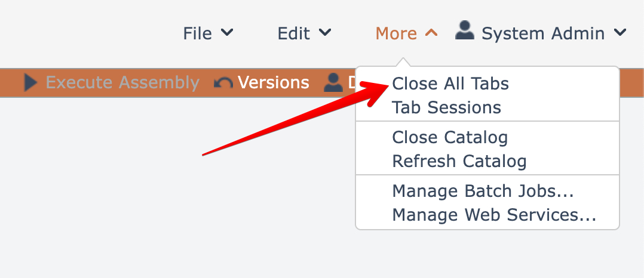Open Manage Web Services dialog
The width and height of the screenshot is (644, 278).
[494, 215]
